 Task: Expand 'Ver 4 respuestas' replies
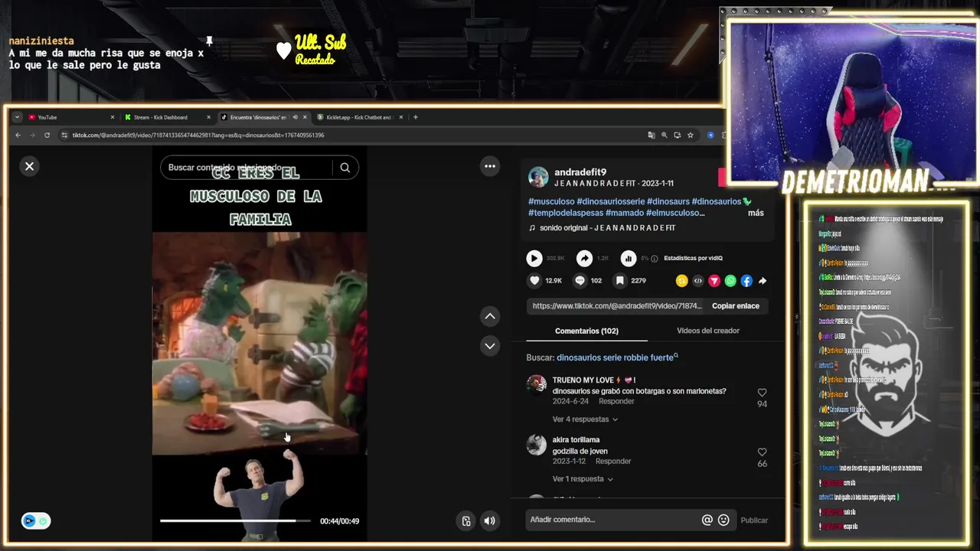585,419
